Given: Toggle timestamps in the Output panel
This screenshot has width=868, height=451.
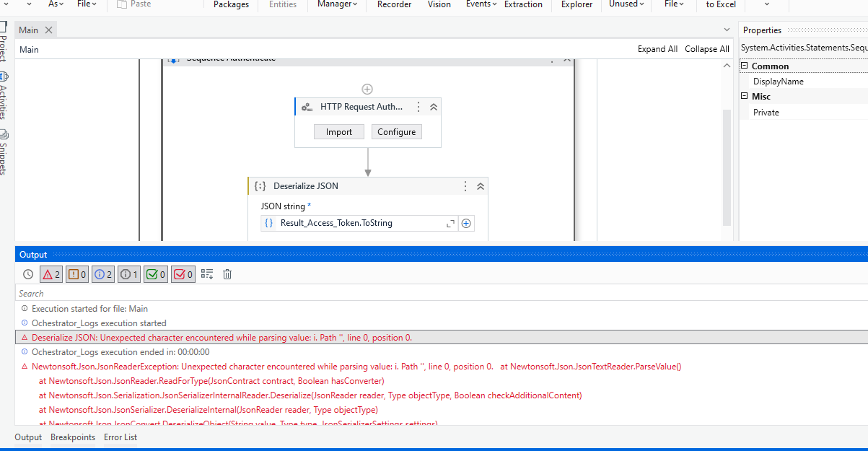Looking at the screenshot, I should pyautogui.click(x=27, y=273).
